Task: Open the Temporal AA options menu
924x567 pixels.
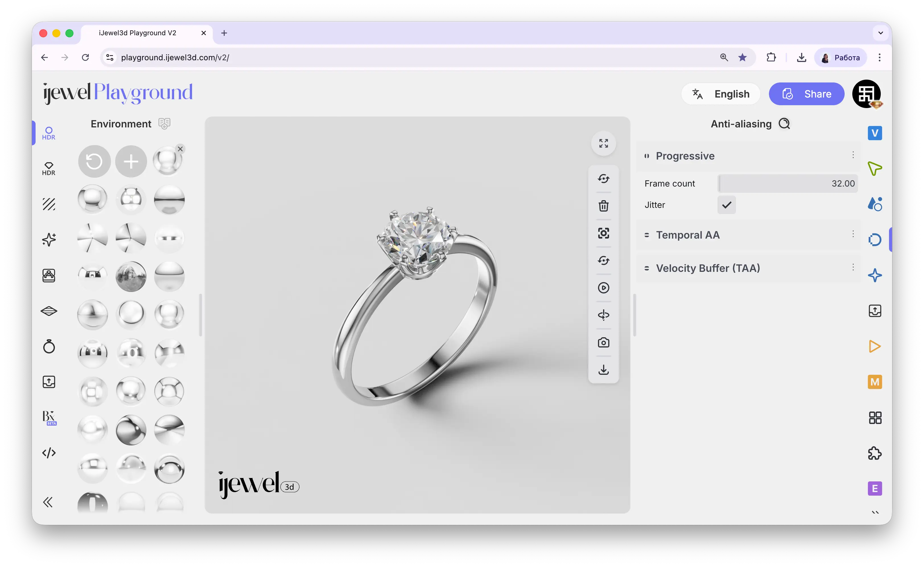Action: click(x=853, y=234)
